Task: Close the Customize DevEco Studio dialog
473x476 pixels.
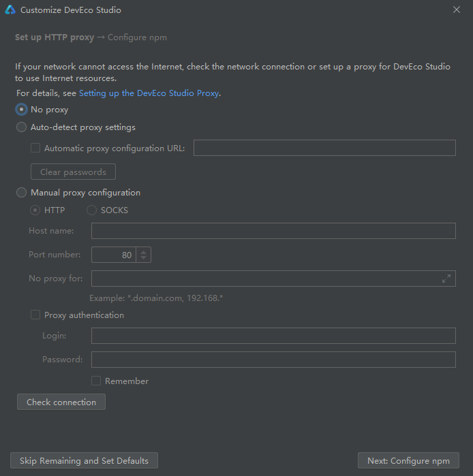Action: (456, 10)
